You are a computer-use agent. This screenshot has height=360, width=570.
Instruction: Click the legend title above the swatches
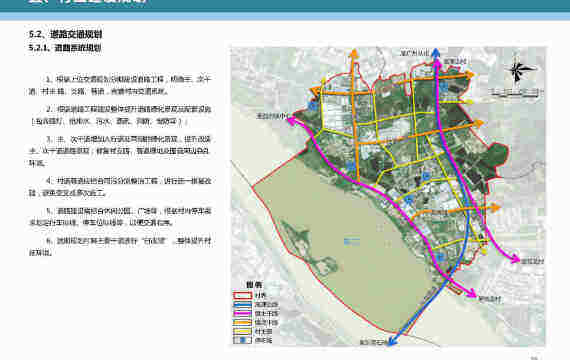point(254,284)
